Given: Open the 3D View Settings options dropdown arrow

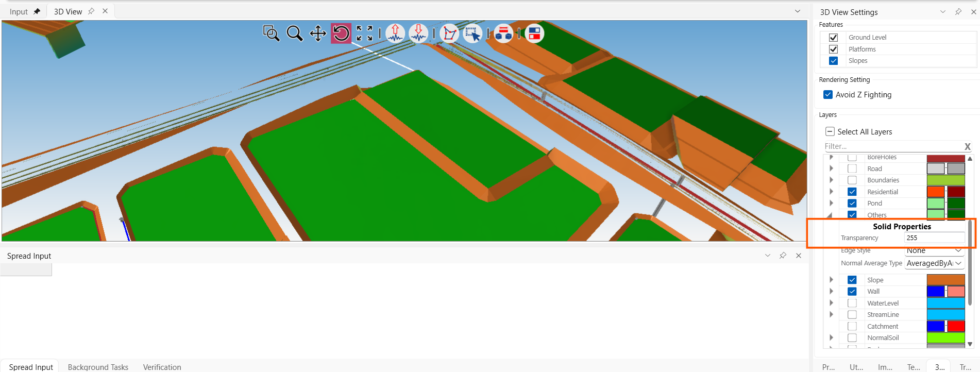Looking at the screenshot, I should pos(943,12).
